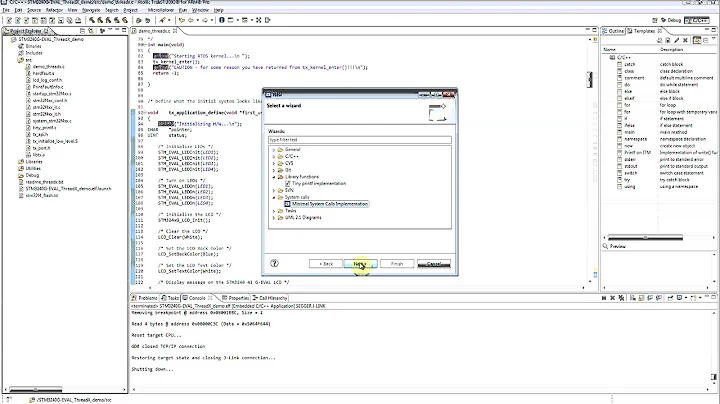
Task: Click the Finish button in wizard
Action: 397,264
